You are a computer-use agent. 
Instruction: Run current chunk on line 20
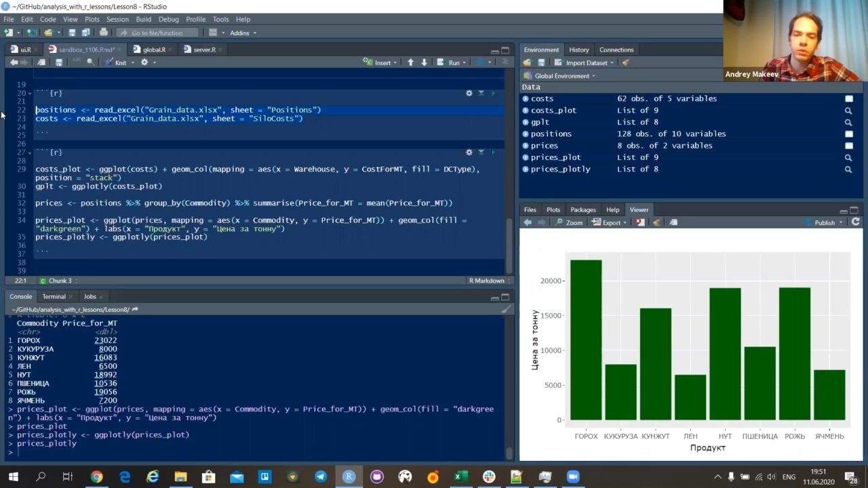(x=493, y=93)
